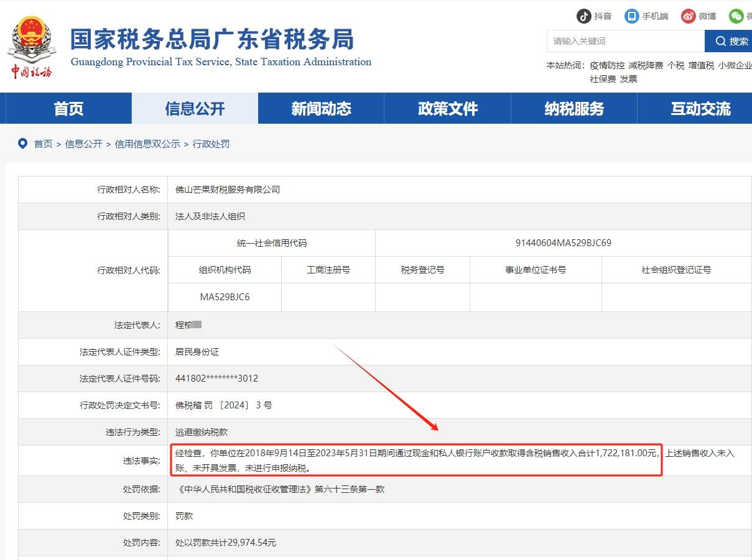Screen dimensions: 752x560
Task: Open the 新闻动态 section
Action: [x=320, y=108]
